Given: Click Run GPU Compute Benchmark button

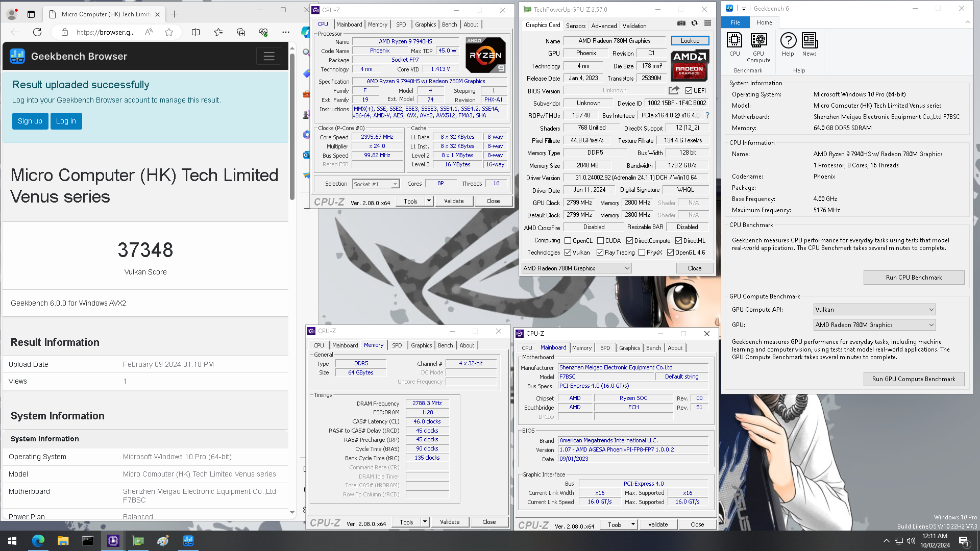Looking at the screenshot, I should pos(914,379).
